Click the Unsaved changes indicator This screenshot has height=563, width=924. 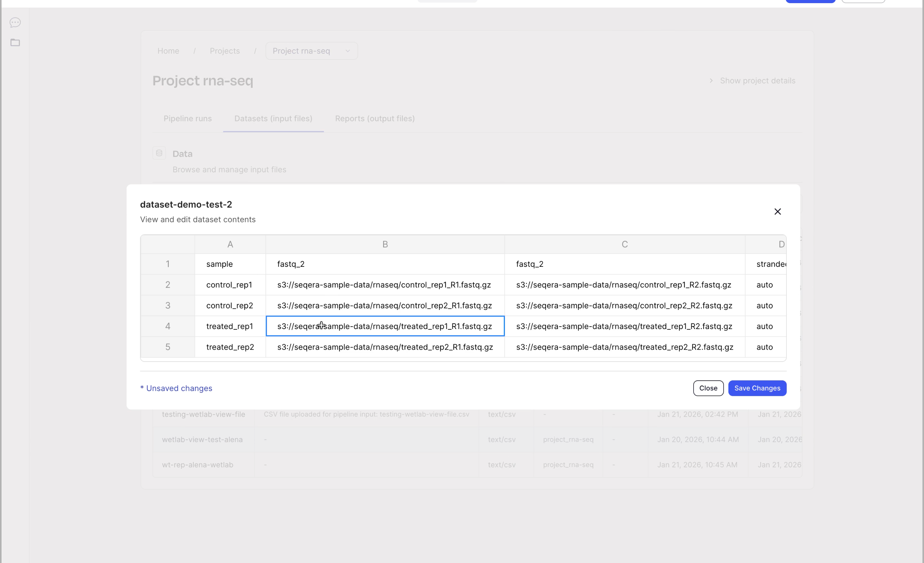point(176,388)
